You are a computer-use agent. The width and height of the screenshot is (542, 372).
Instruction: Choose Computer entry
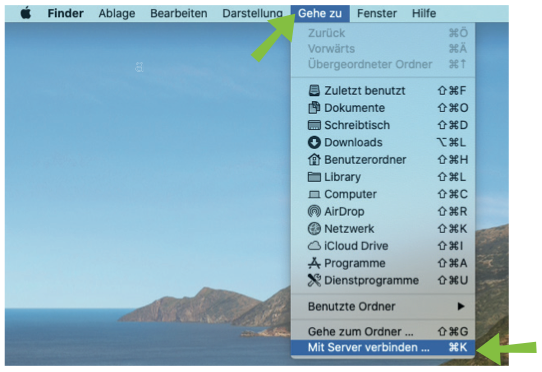[383, 194]
